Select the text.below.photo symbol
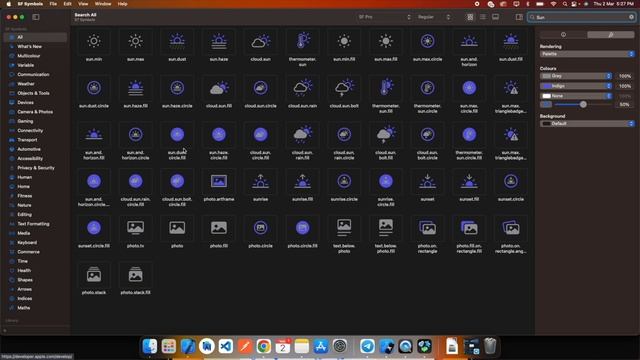 [344, 228]
